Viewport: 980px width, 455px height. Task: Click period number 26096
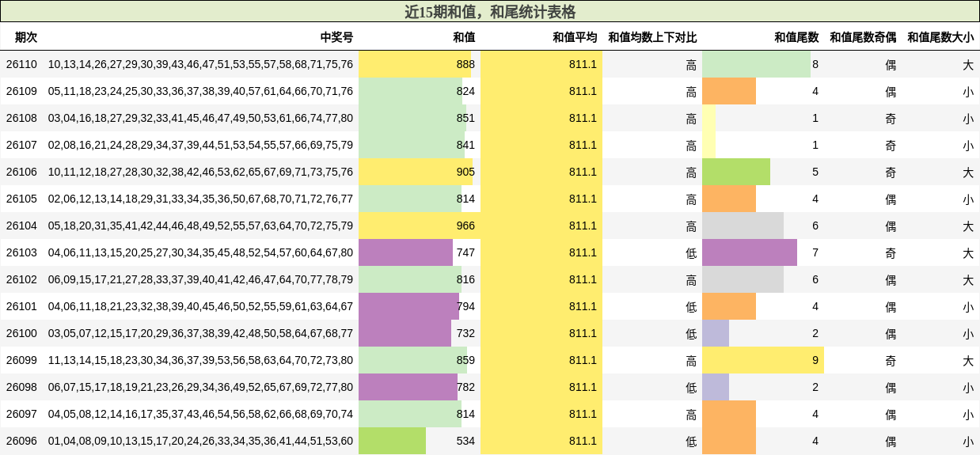coord(21,441)
